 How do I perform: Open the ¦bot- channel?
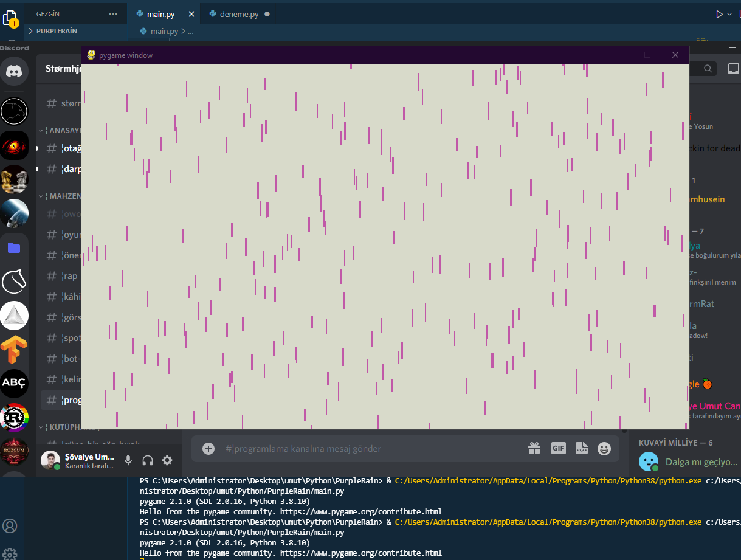click(x=61, y=359)
